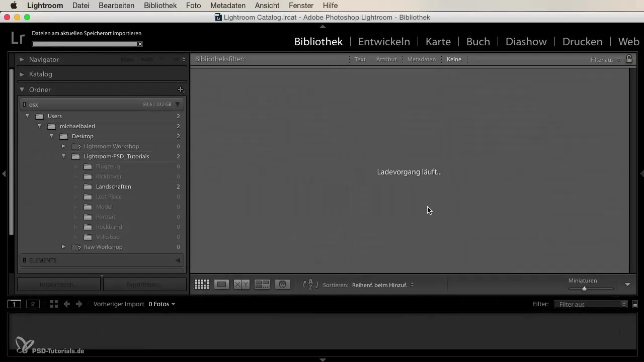This screenshot has height=362, width=644.
Task: Adjust the Miniaturen size slider
Action: click(584, 289)
